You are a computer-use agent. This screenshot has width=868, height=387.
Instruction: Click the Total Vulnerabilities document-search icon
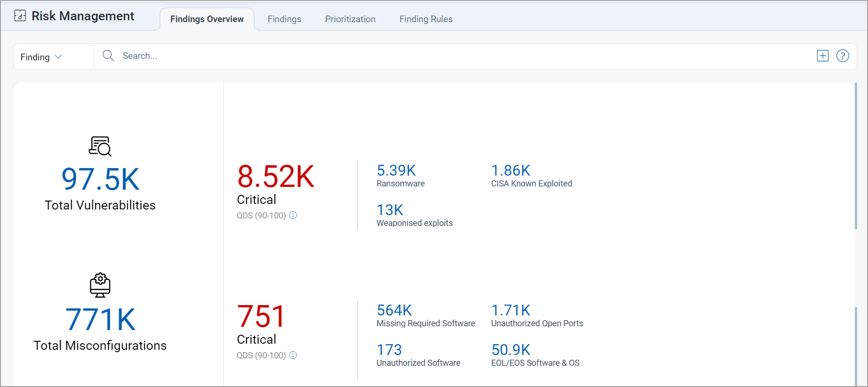coord(100,146)
